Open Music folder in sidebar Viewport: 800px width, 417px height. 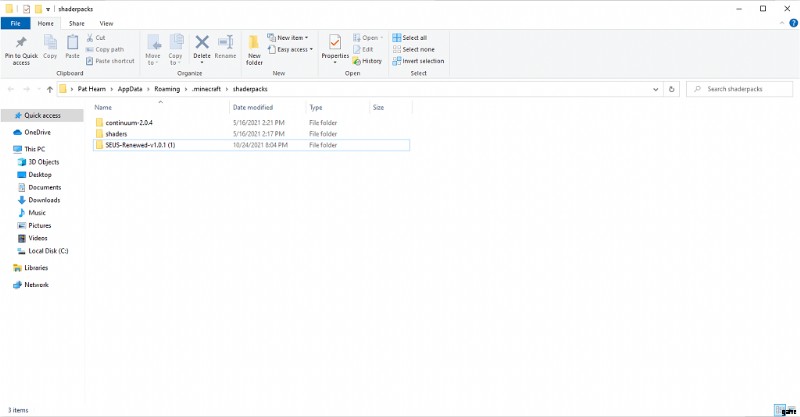click(32, 213)
